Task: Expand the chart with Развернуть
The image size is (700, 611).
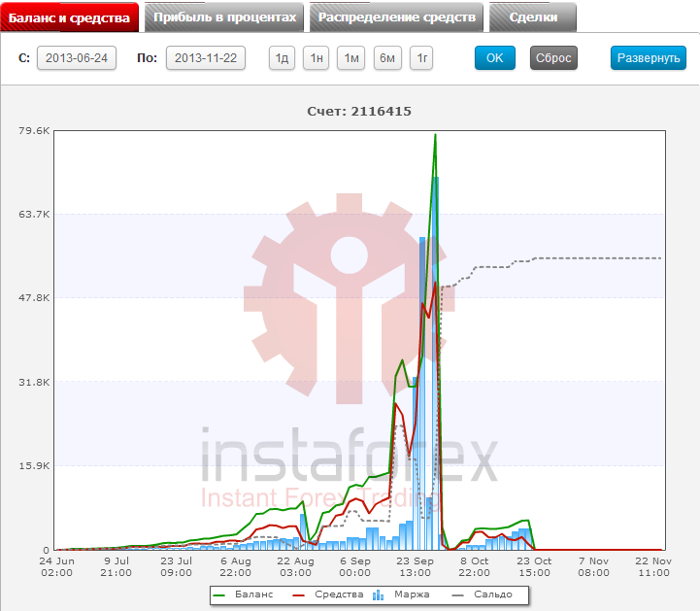Action: pos(649,58)
